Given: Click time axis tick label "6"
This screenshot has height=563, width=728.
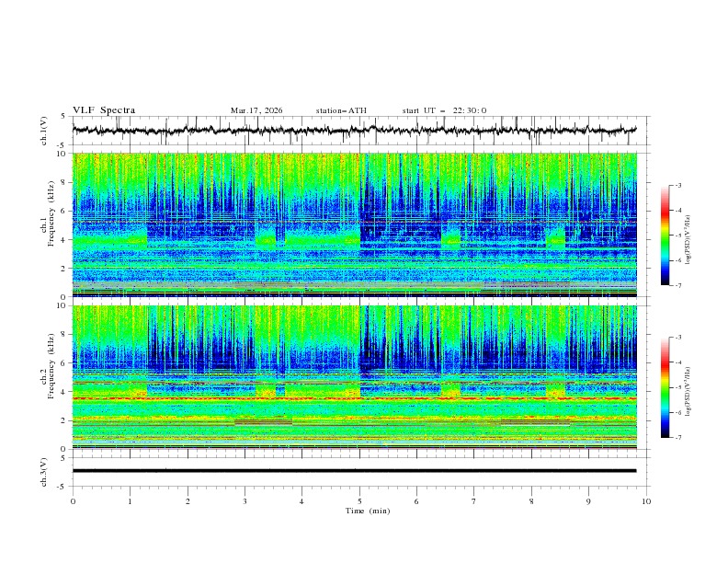Looking at the screenshot, I should click(416, 501).
